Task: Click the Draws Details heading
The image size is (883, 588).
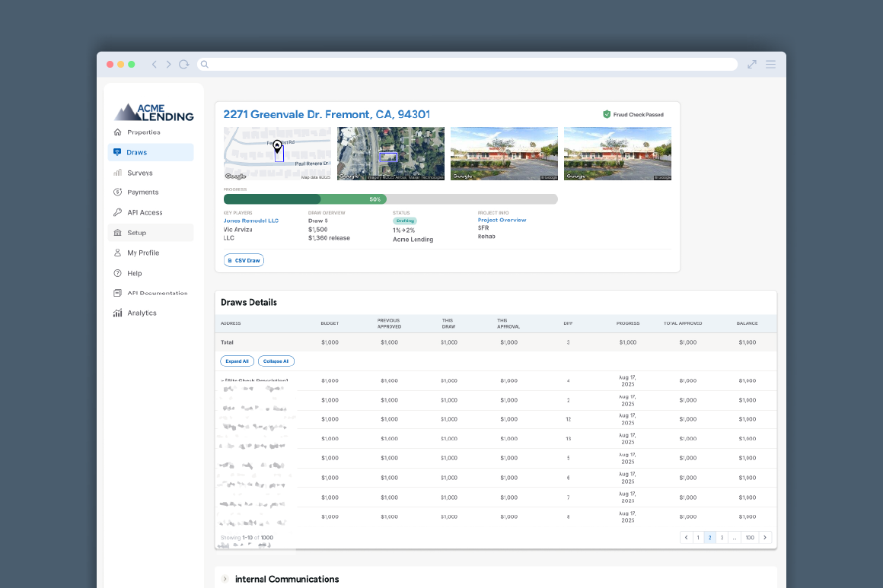Action: pos(249,302)
